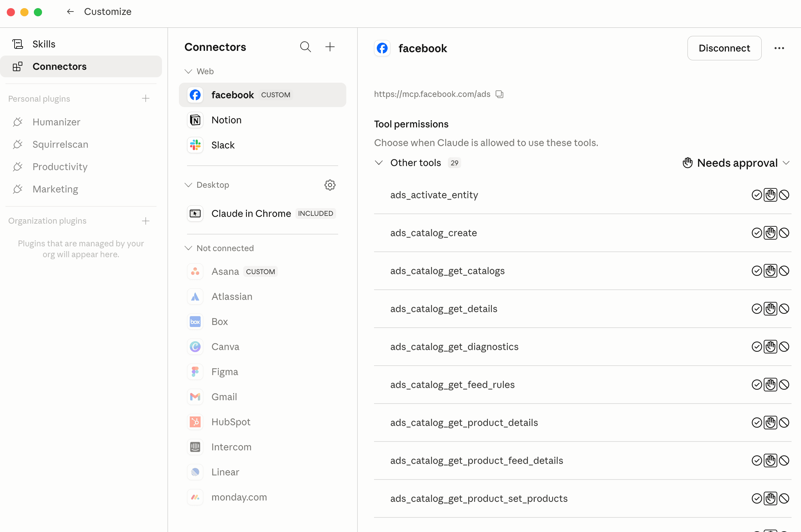The image size is (801, 532).
Task: Select the HubSpot connector
Action: pos(262,422)
